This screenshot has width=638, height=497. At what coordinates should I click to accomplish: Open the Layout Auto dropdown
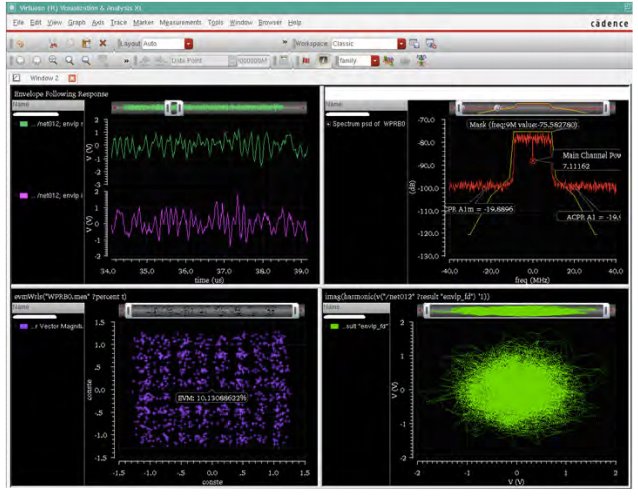[167, 44]
